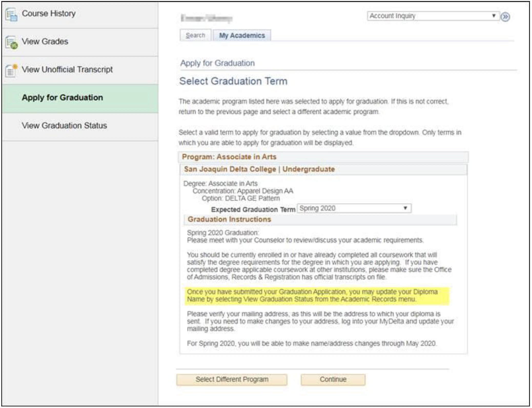Image resolution: width=532 pixels, height=408 pixels.
Task: Go to View Grades menu item
Action: coord(45,42)
